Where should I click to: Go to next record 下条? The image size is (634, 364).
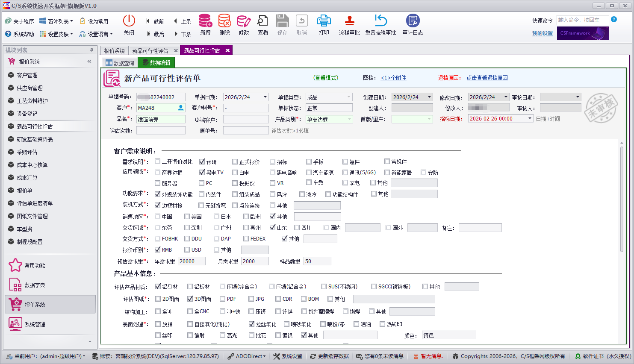(x=182, y=34)
